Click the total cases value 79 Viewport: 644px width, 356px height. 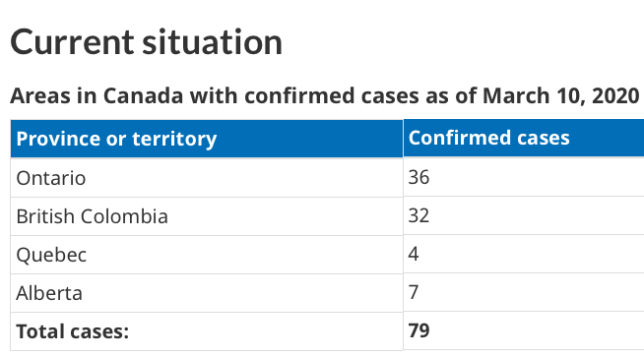tap(419, 330)
